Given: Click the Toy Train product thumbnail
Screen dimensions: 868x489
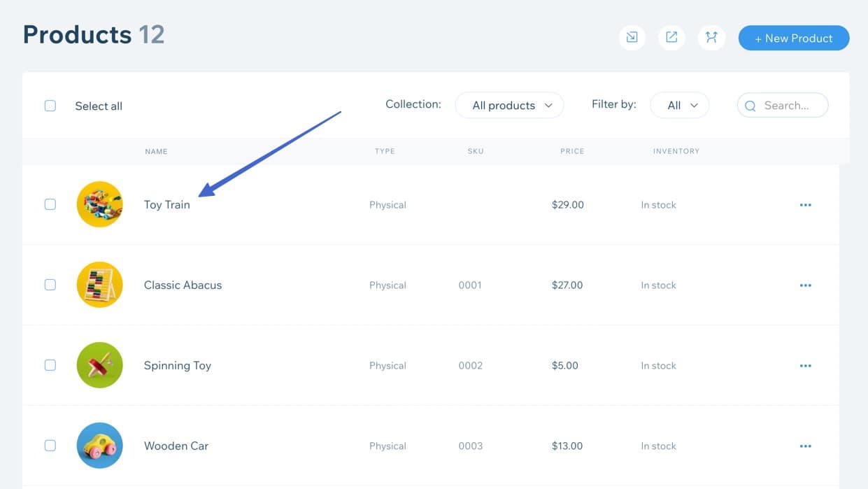Looking at the screenshot, I should 100,204.
